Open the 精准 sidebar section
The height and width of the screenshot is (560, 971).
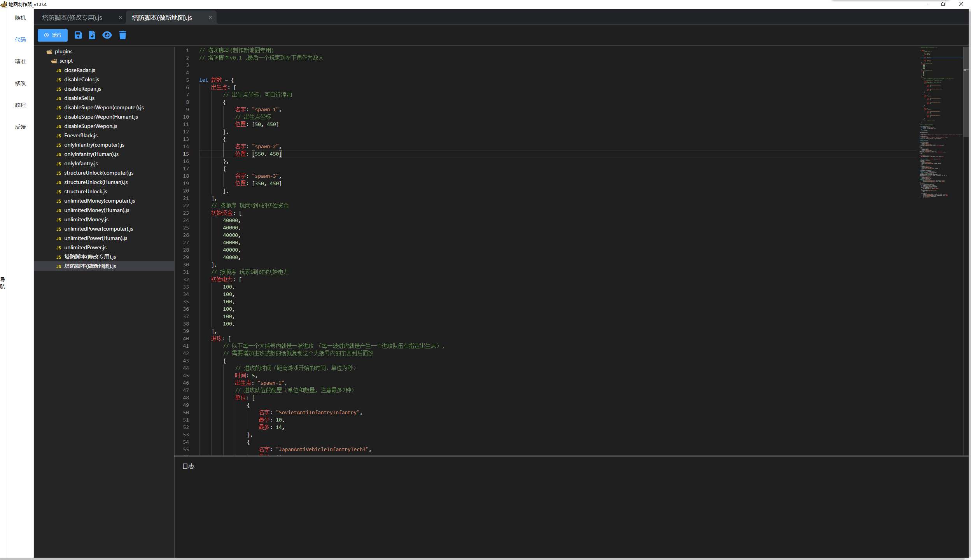[20, 61]
